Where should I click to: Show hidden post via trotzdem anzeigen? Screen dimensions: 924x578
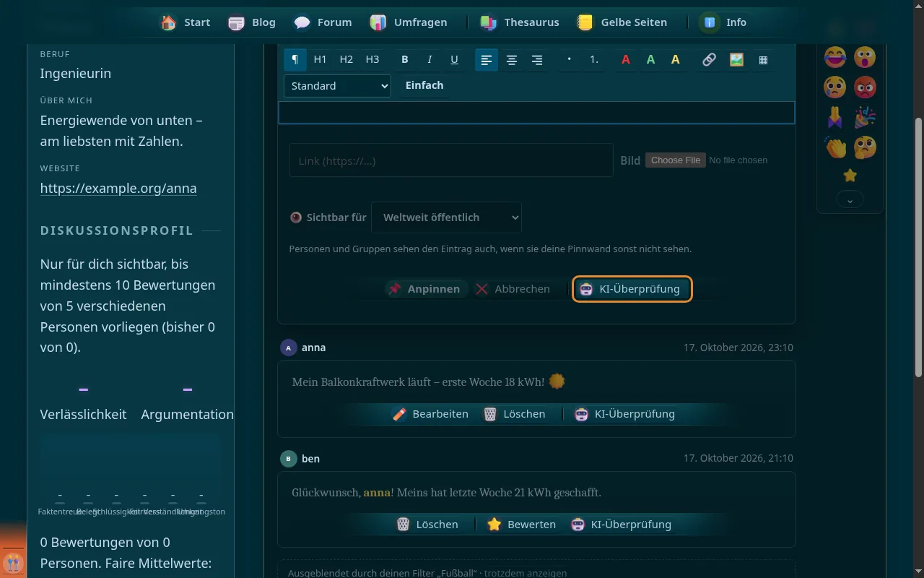point(526,574)
